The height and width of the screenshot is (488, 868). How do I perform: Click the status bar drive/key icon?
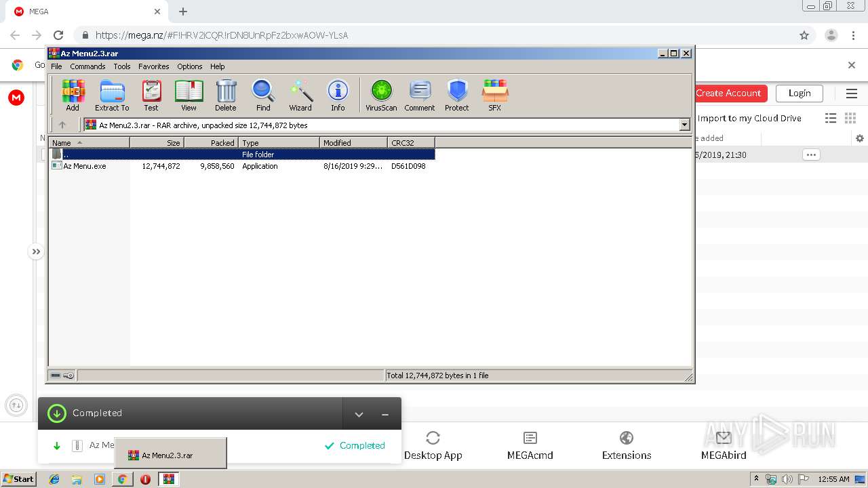point(62,375)
